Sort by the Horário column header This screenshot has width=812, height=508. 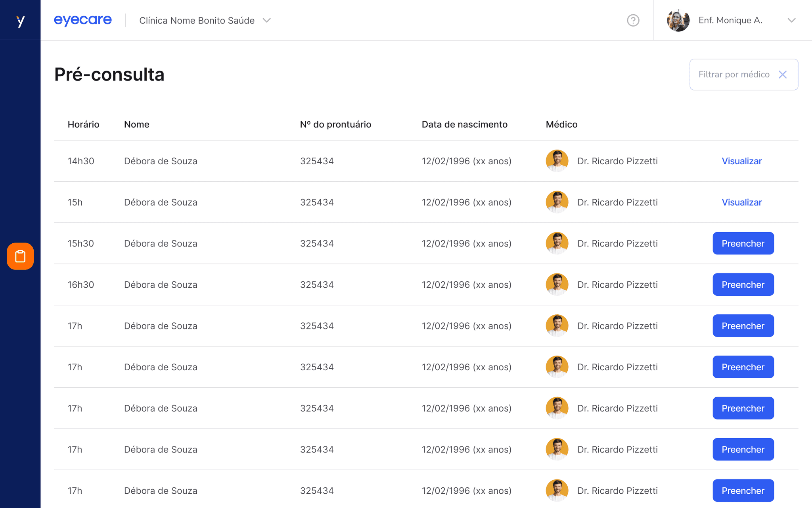83,125
